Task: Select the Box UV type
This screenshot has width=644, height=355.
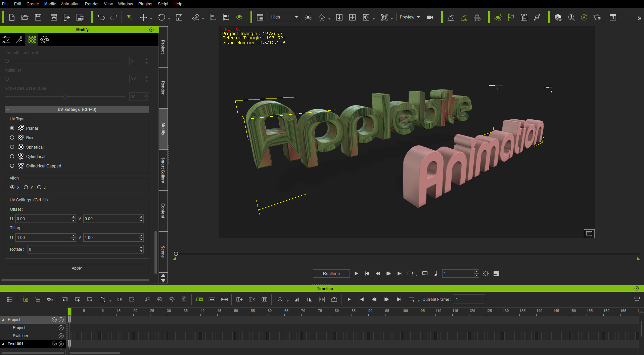Action: [x=12, y=137]
